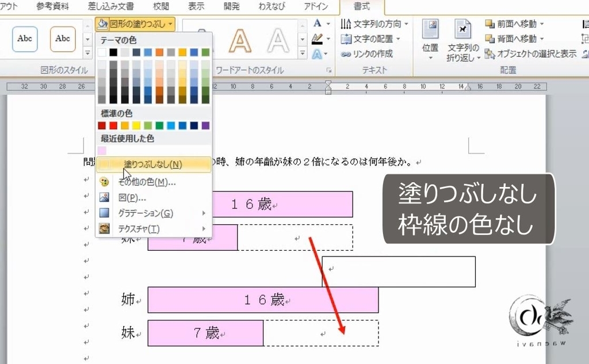This screenshot has height=364, width=589.
Task: Switch to the 開発 tab
Action: pos(231,6)
